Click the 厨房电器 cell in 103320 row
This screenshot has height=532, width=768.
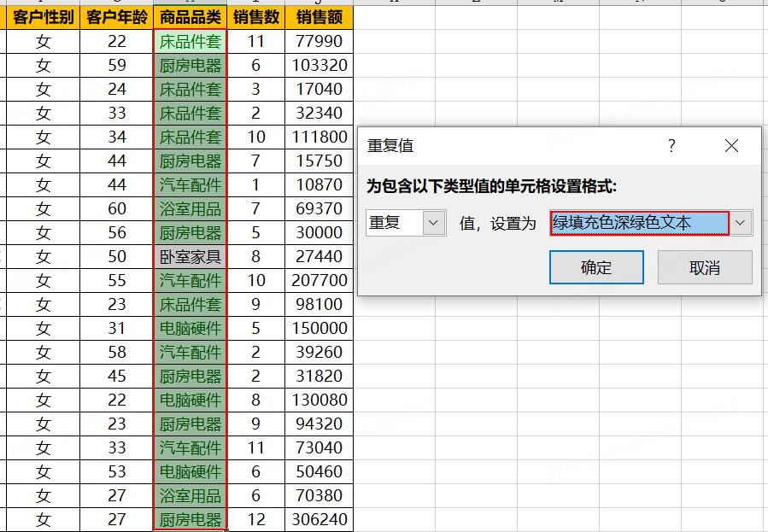pos(190,65)
